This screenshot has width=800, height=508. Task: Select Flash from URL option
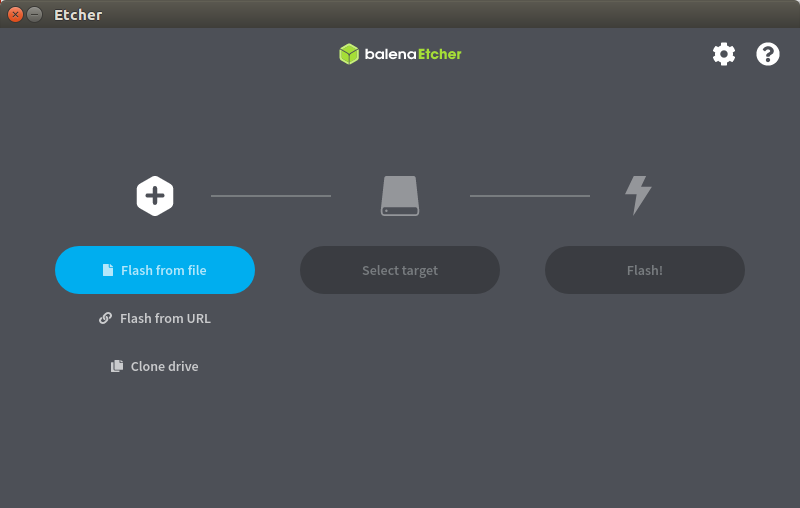point(155,318)
